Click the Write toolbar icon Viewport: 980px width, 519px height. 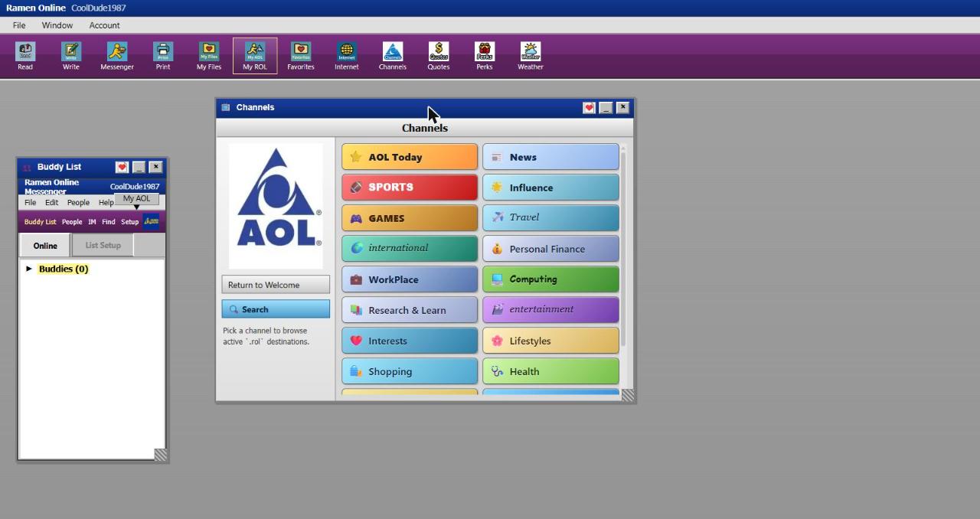coord(71,56)
